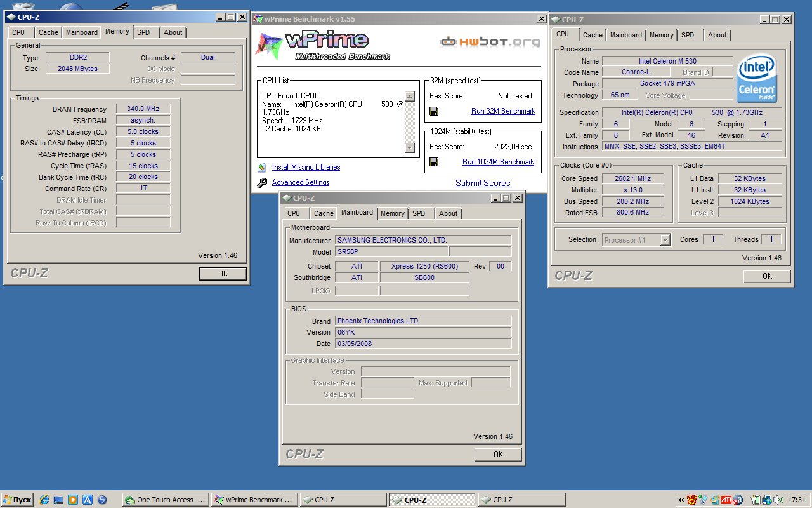
Task: Click the BIOS date '03/05/2008'
Action: [423, 344]
